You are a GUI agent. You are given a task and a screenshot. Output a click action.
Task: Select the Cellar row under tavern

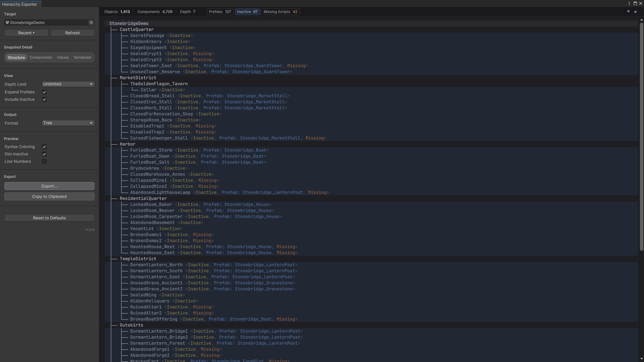point(371,90)
